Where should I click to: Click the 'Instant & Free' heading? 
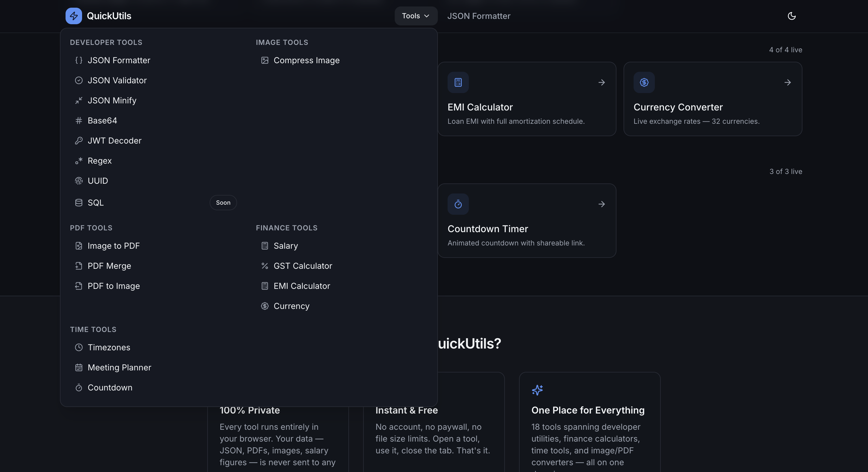coord(406,410)
